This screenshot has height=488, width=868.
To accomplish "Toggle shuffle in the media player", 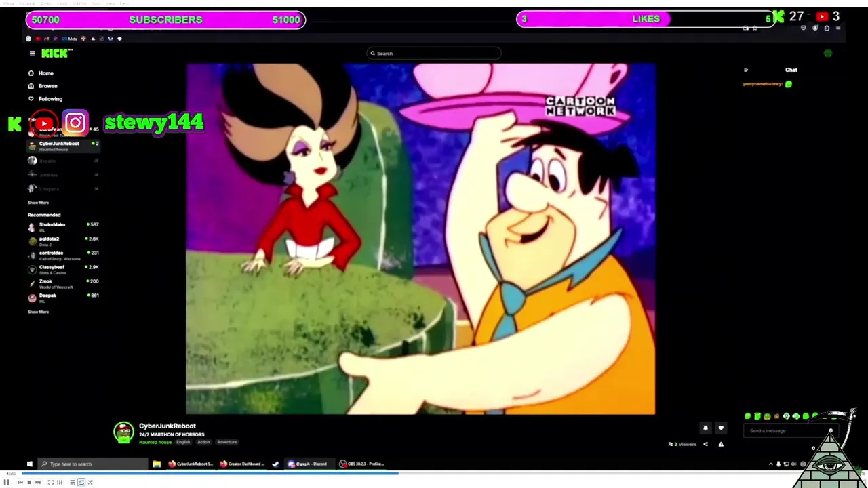I will click(x=90, y=482).
